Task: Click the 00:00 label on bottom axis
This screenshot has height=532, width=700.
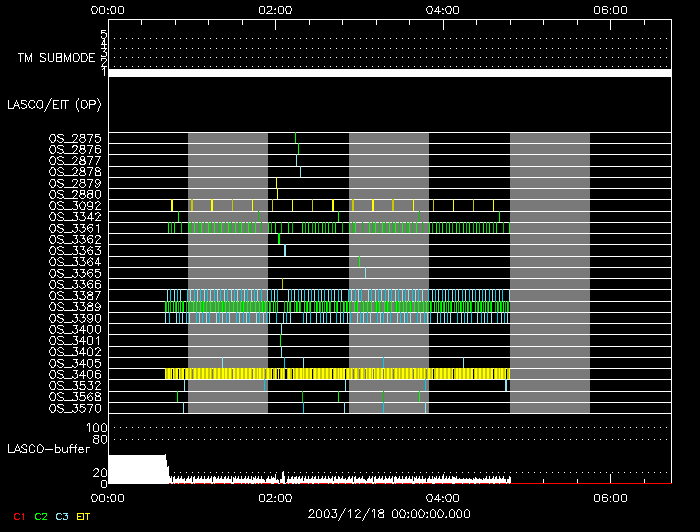Action: (x=107, y=496)
